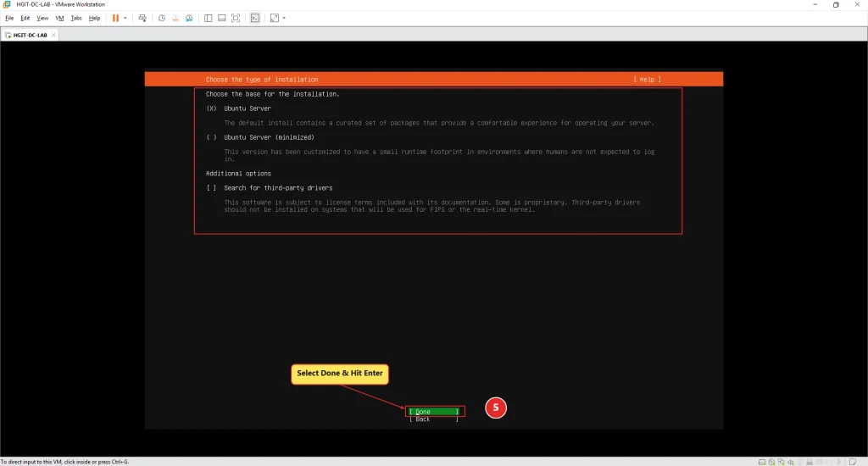Open the Help menu in the menu bar
This screenshot has height=466, width=868.
tap(94, 18)
